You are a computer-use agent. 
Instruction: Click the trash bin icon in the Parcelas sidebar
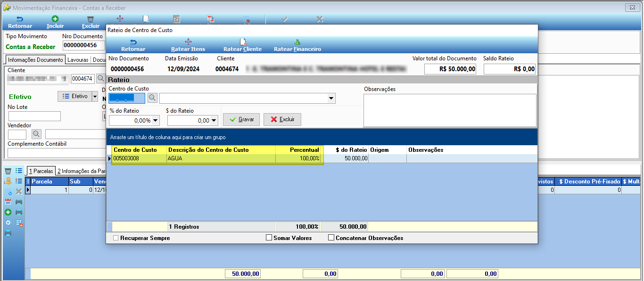(x=8, y=171)
